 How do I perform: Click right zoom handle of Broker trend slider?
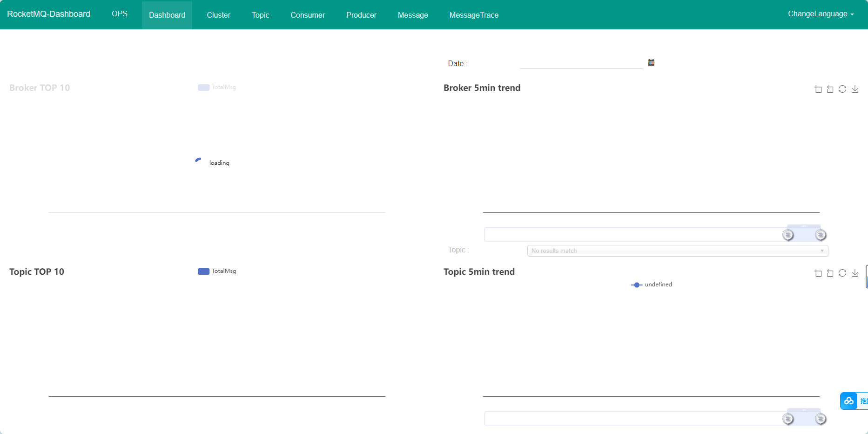click(x=821, y=235)
